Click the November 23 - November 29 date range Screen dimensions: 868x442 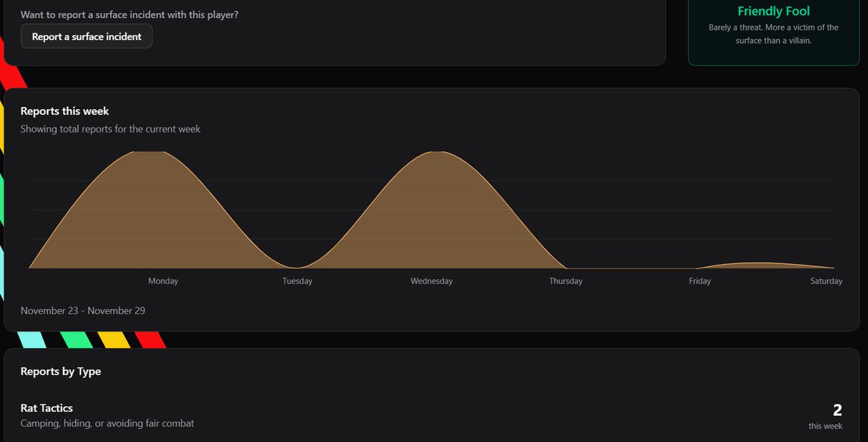click(x=83, y=310)
